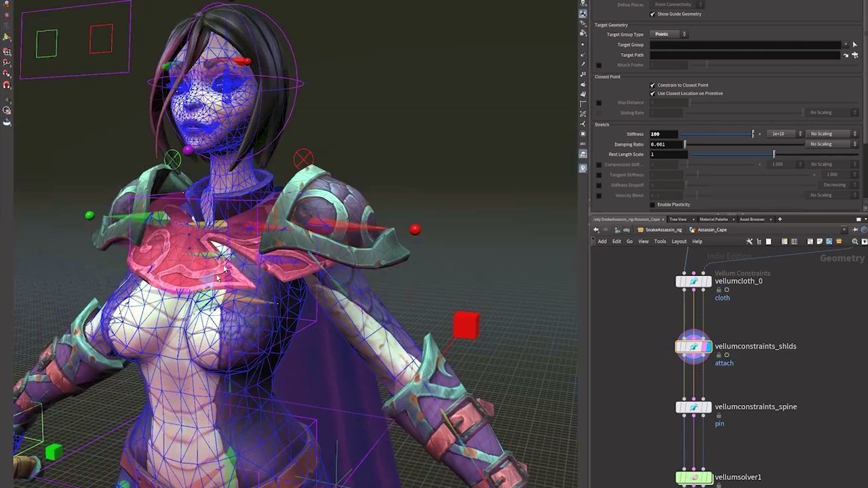Image resolution: width=868 pixels, height=488 pixels.
Task: Pin the network path with pin icon
Action: click(x=855, y=230)
